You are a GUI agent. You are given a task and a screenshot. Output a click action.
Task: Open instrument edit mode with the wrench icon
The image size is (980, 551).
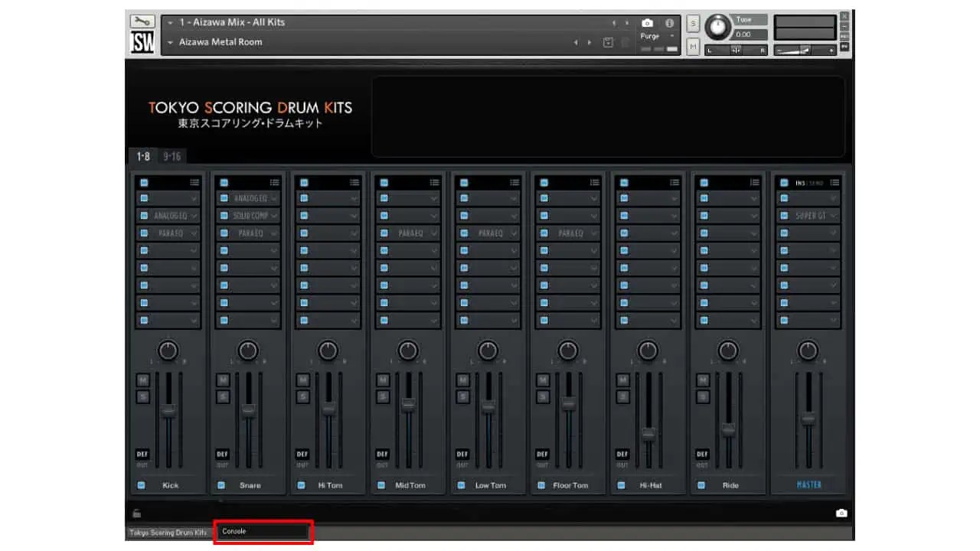[142, 21]
